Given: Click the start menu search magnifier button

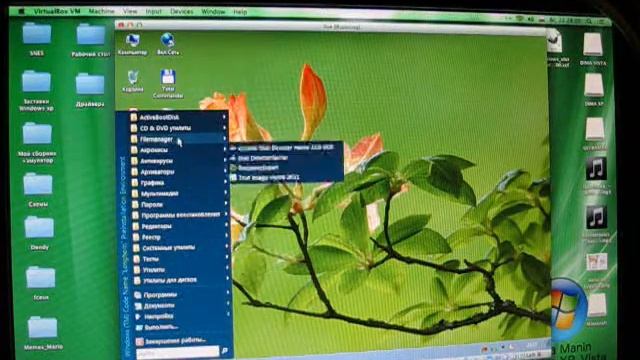Looking at the screenshot, I should pyautogui.click(x=224, y=351).
